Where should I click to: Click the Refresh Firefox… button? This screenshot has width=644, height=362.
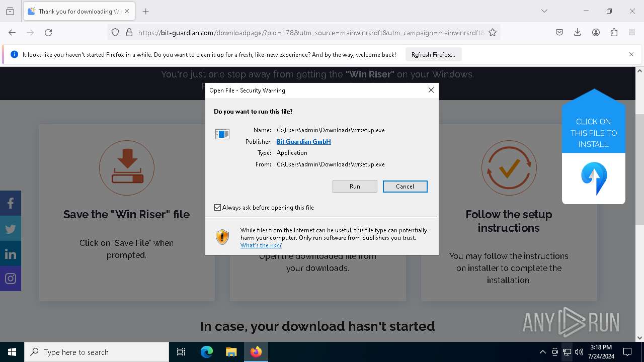(433, 55)
